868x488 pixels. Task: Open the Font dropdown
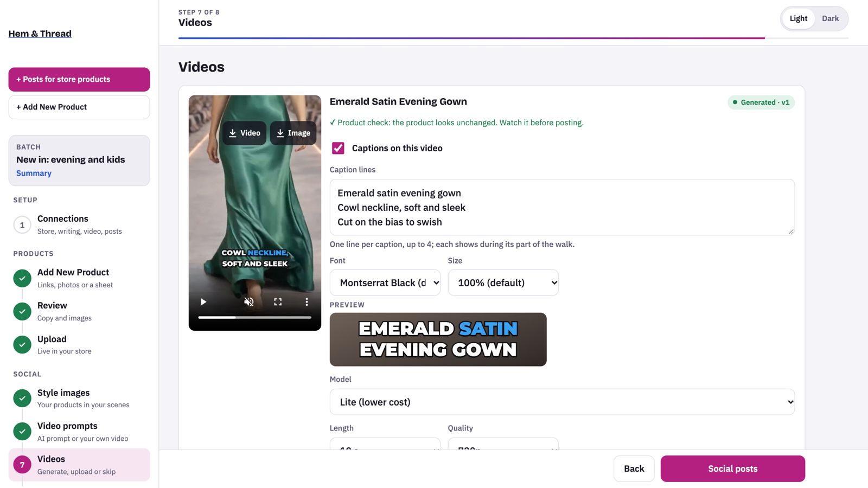click(x=385, y=282)
